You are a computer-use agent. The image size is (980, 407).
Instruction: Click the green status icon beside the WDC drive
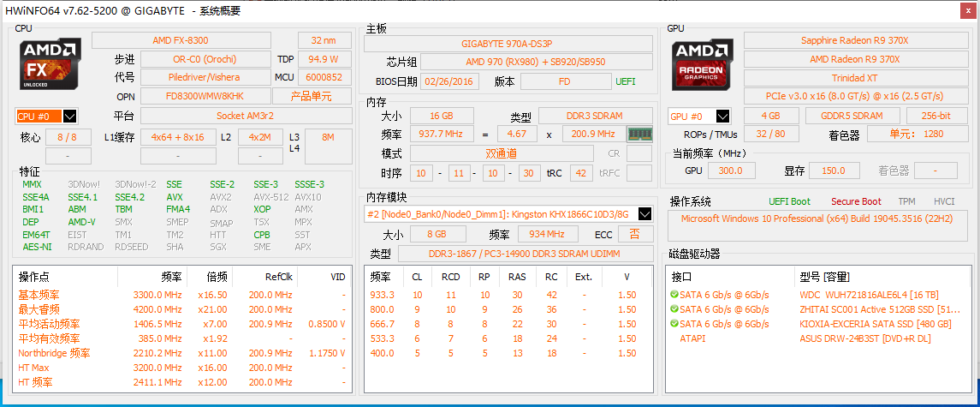(674, 295)
